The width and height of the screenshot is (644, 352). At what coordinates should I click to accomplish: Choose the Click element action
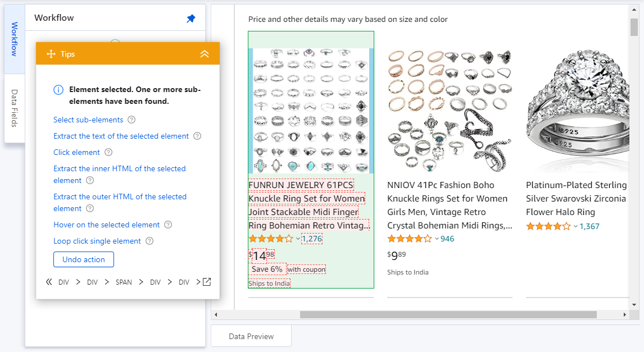tap(76, 152)
